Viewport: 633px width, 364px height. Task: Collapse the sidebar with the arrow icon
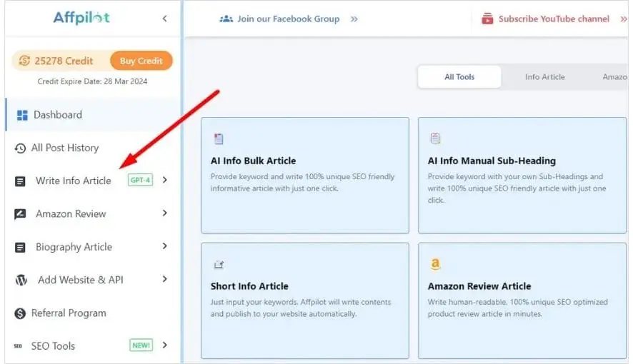[165, 19]
